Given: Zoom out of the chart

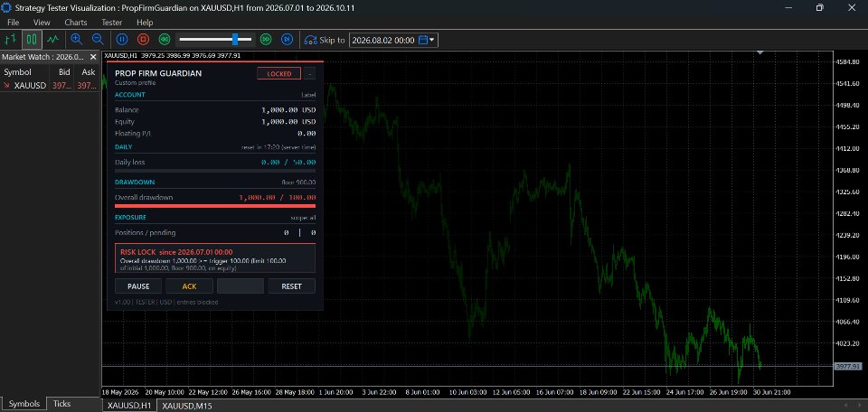Looking at the screenshot, I should coord(98,40).
